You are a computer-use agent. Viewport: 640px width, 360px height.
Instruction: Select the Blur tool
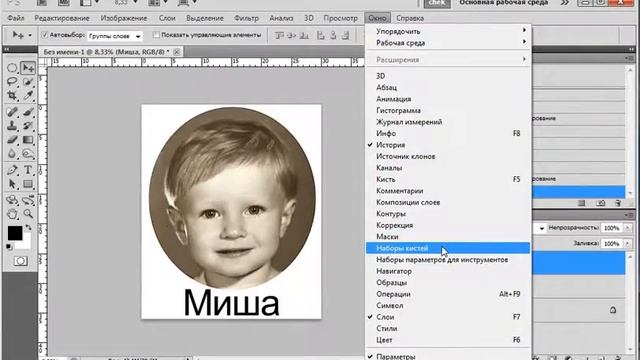(x=12, y=154)
